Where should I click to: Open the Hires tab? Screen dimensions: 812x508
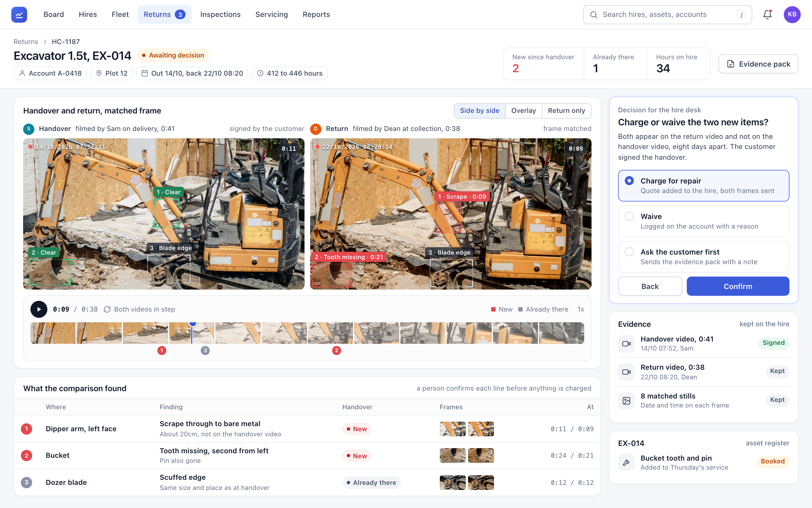click(x=88, y=14)
